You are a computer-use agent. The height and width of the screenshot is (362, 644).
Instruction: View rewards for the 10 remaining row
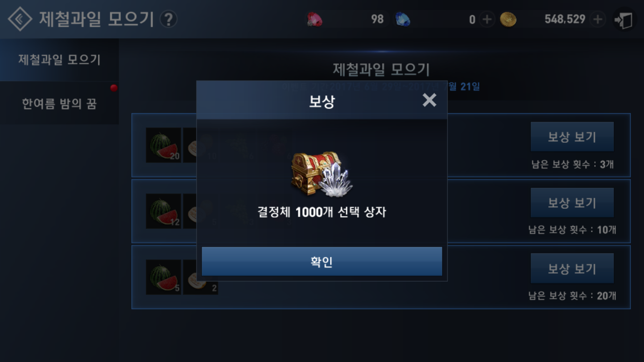coord(572,203)
